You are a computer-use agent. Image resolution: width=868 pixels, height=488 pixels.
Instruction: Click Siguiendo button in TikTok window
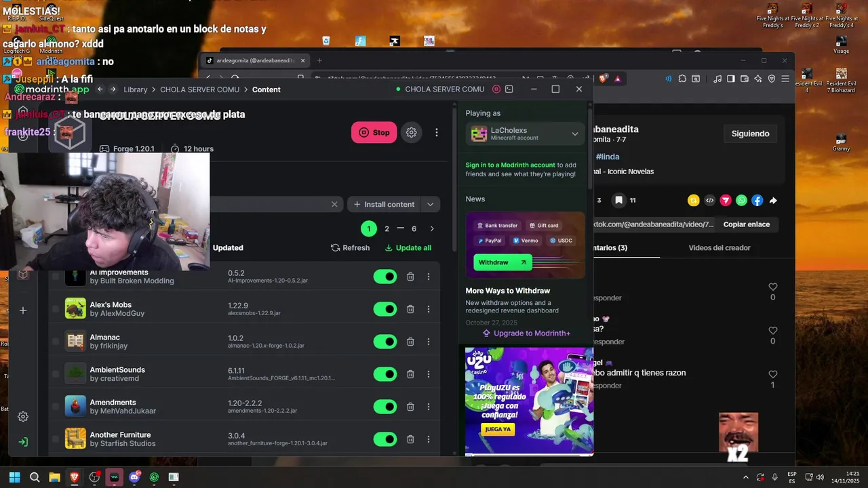pos(750,134)
